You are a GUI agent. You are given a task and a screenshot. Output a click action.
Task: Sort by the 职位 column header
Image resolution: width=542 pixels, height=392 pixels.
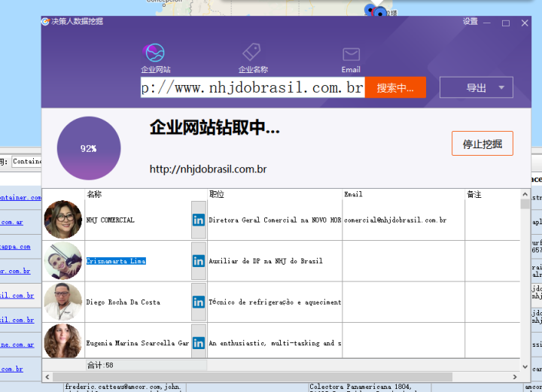[x=275, y=194]
